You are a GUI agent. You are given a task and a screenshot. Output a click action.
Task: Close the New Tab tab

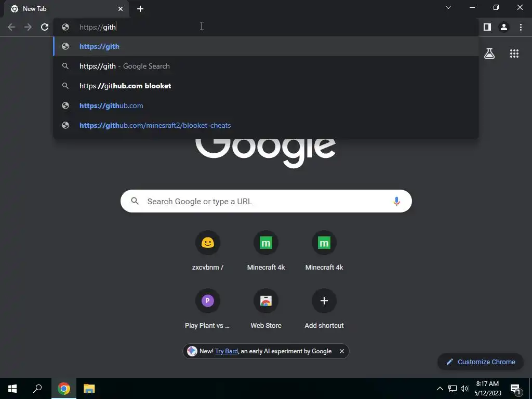[121, 9]
